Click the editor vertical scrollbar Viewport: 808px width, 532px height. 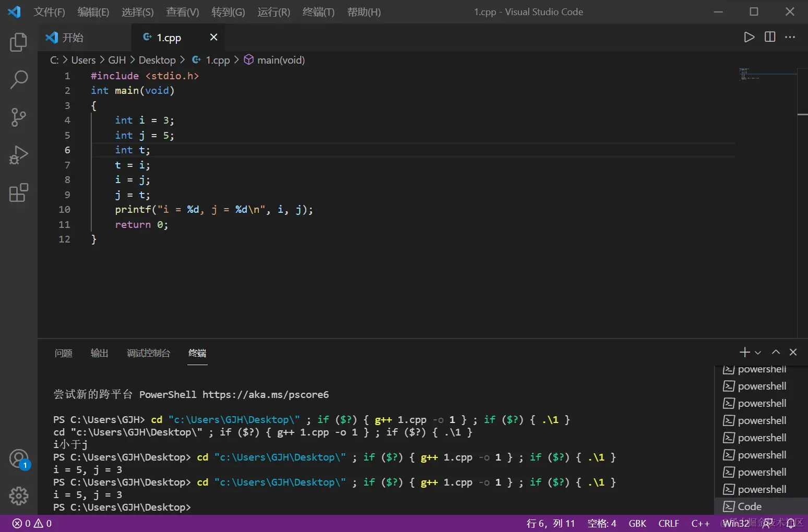point(802,202)
